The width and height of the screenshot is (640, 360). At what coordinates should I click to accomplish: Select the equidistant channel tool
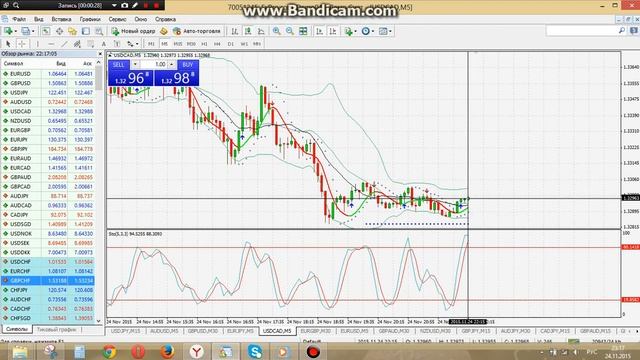[x=77, y=44]
